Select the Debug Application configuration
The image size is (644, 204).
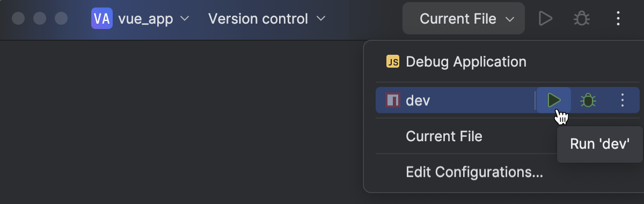click(466, 62)
